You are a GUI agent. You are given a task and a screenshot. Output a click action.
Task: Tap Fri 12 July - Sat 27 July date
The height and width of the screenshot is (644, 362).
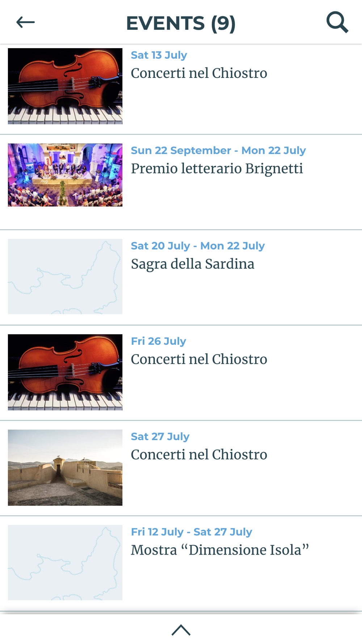pyautogui.click(x=191, y=532)
